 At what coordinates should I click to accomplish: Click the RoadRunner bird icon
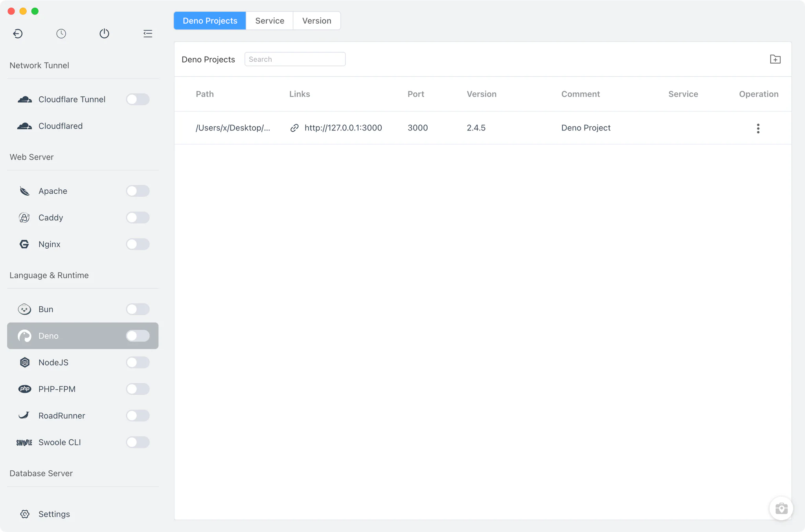pyautogui.click(x=24, y=416)
